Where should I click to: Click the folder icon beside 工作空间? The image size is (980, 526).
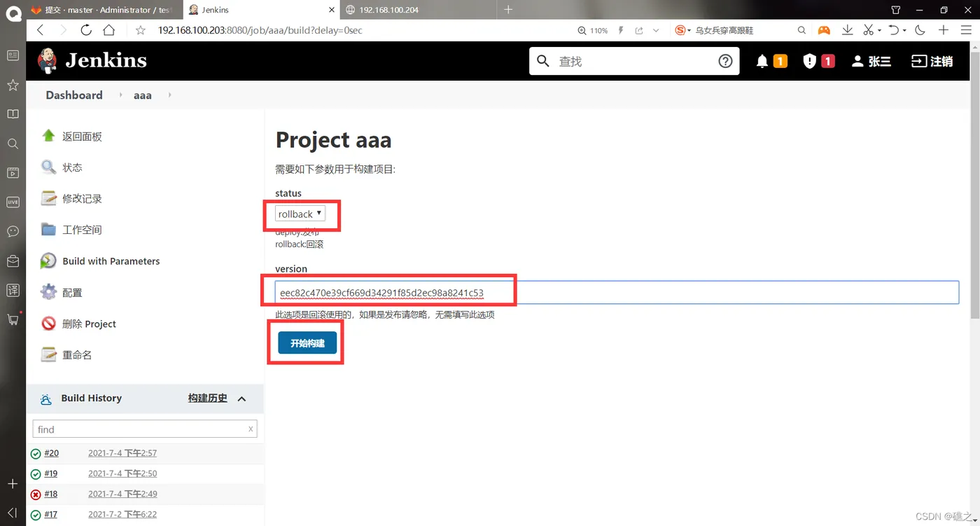point(48,229)
